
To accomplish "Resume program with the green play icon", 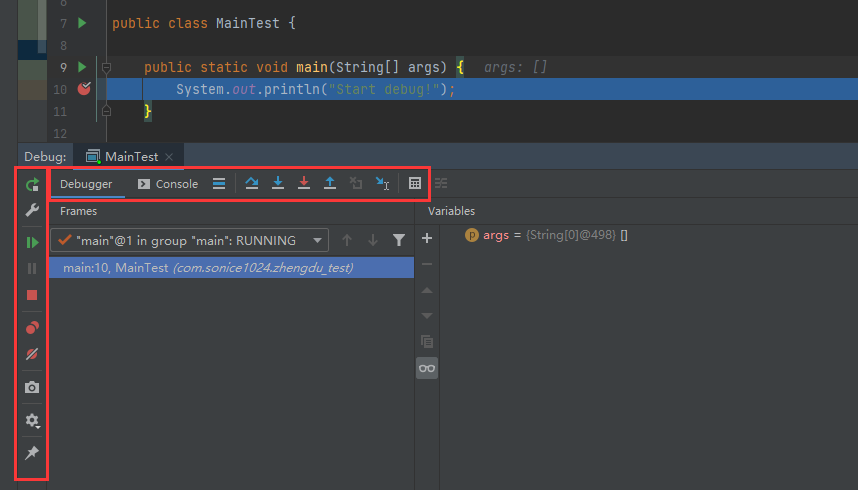I will pyautogui.click(x=32, y=242).
